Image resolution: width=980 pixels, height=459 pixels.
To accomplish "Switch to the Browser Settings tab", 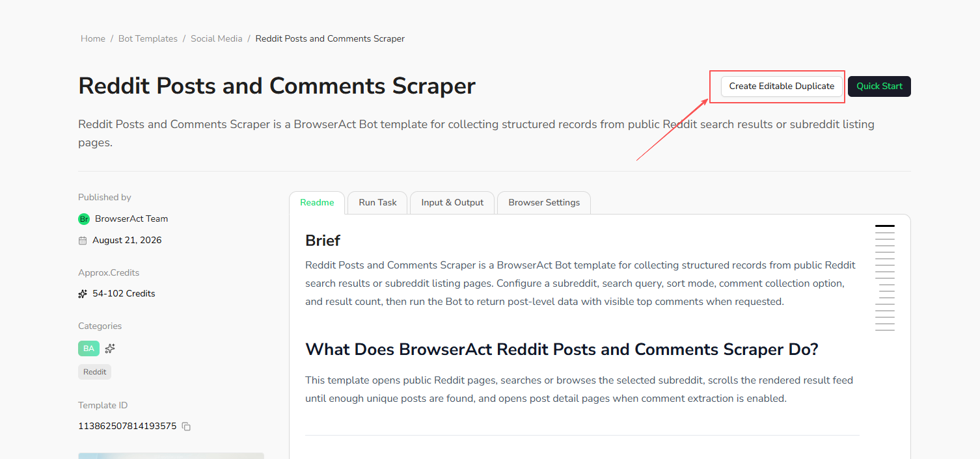I will [x=544, y=203].
